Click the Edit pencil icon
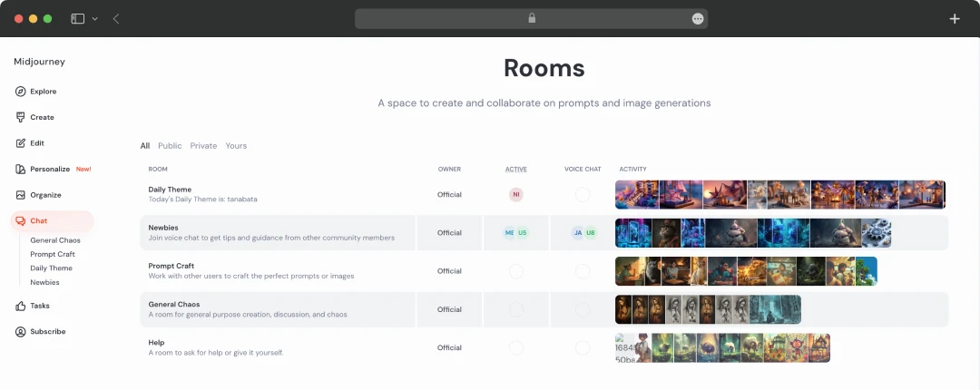Image resolution: width=980 pixels, height=390 pixels. tap(21, 143)
